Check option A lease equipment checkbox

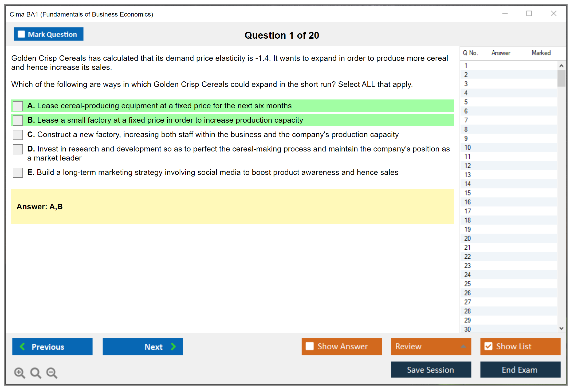(18, 106)
